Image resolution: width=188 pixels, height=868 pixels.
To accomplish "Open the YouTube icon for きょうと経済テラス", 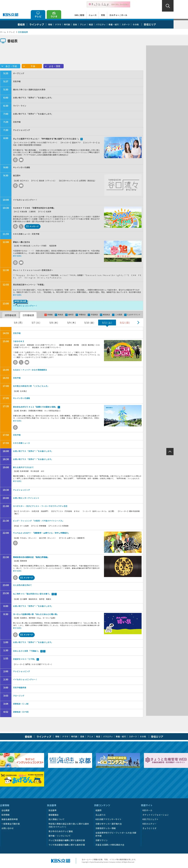I will point(21,160).
